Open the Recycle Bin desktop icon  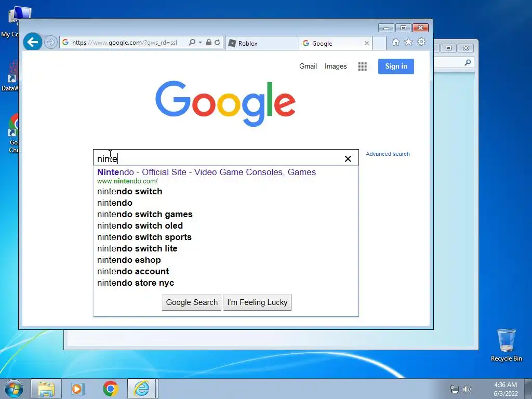point(506,345)
